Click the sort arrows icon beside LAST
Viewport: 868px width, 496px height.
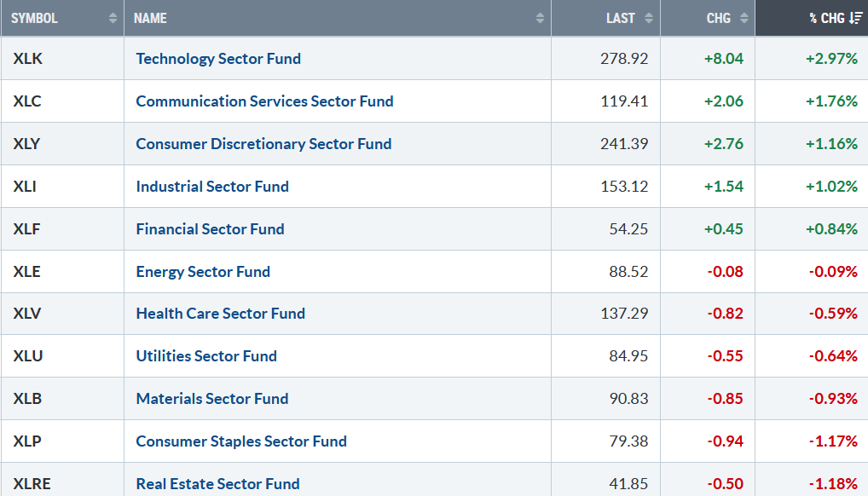(649, 18)
